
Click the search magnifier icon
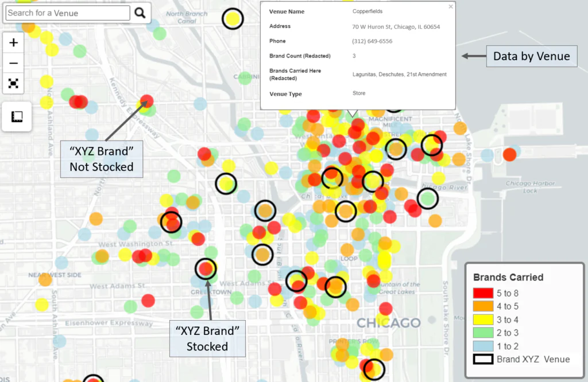click(x=140, y=13)
